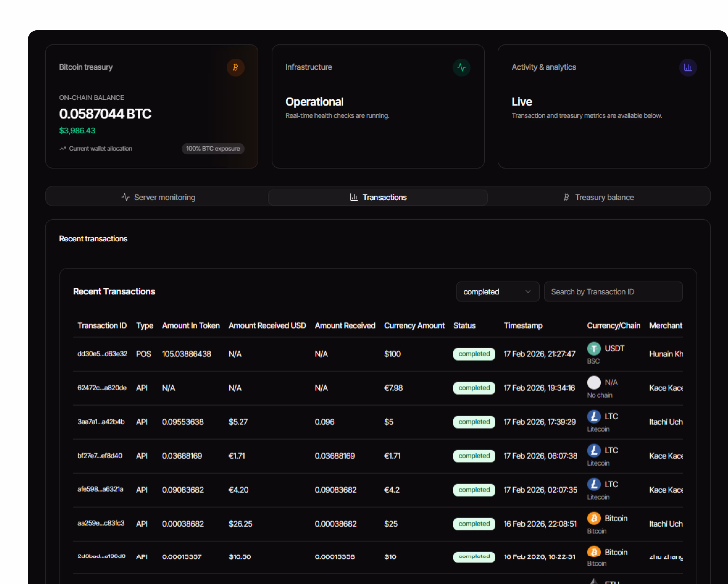Image resolution: width=728 pixels, height=584 pixels.
Task: Click the Search by Transaction ID field
Action: pyautogui.click(x=613, y=292)
